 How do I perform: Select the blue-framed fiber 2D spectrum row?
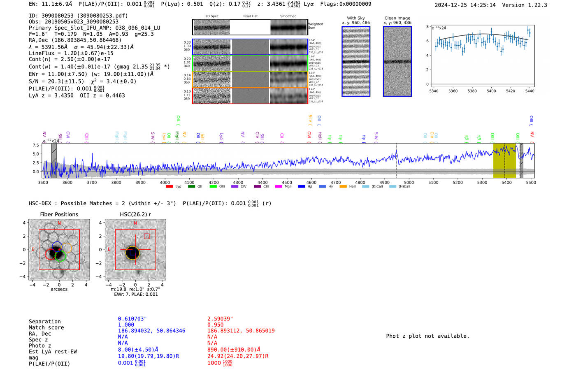click(250, 47)
